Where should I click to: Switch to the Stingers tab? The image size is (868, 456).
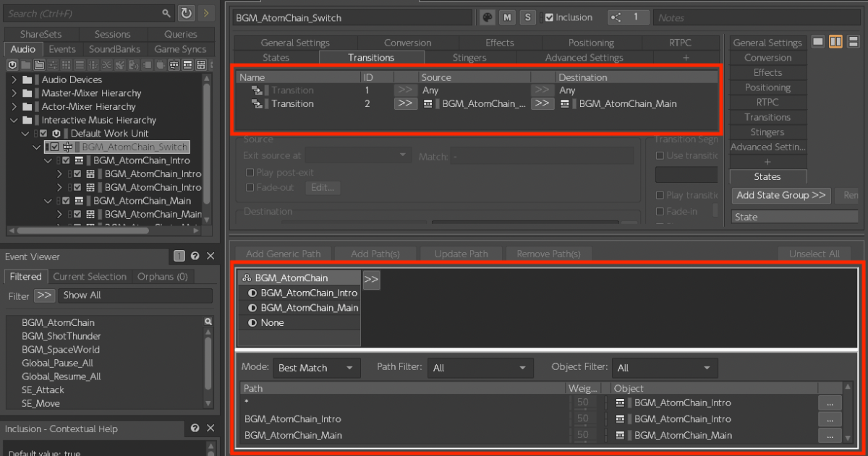coord(469,57)
